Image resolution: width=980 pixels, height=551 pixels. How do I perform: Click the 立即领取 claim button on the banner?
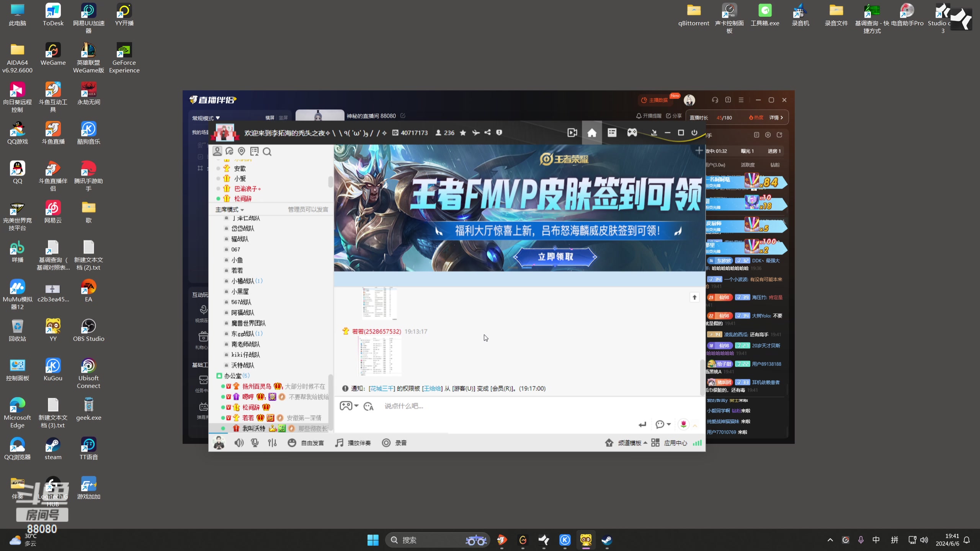tap(555, 257)
